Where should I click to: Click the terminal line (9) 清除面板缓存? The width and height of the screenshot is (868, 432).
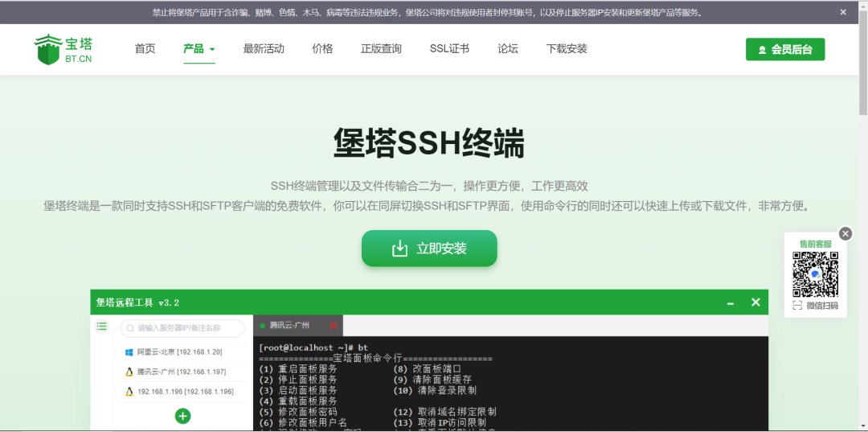[x=432, y=380]
